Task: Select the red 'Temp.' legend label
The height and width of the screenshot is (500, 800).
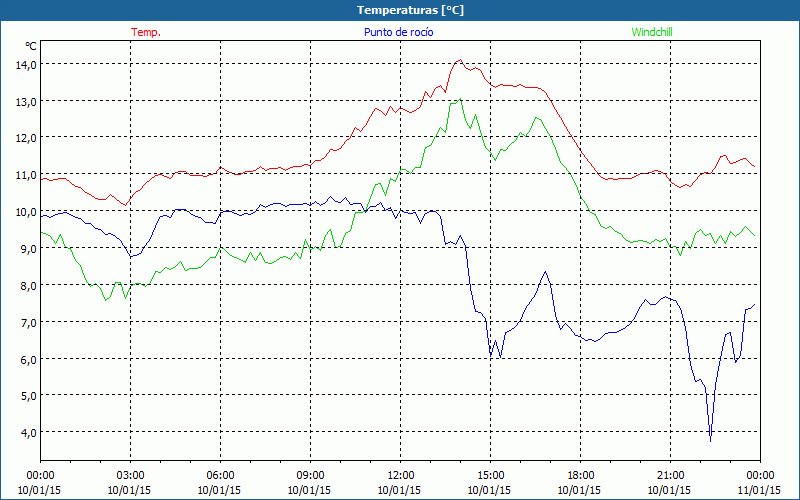Action: click(x=146, y=32)
